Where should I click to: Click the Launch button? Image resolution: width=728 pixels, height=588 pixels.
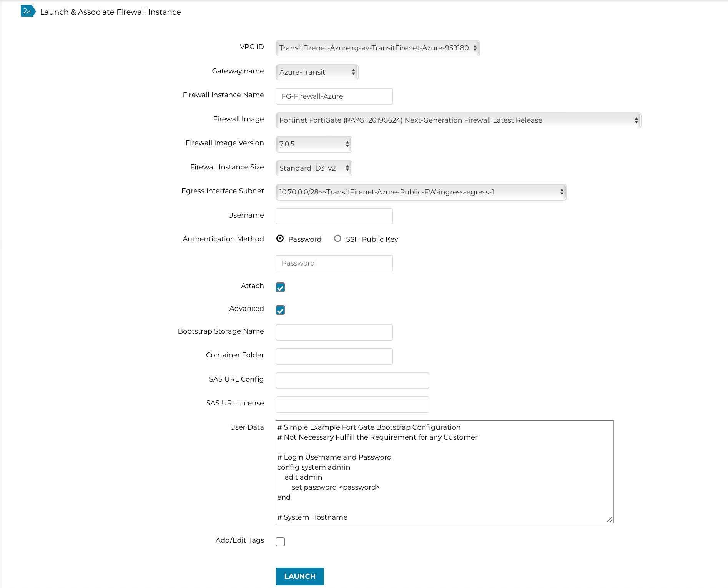(x=299, y=576)
